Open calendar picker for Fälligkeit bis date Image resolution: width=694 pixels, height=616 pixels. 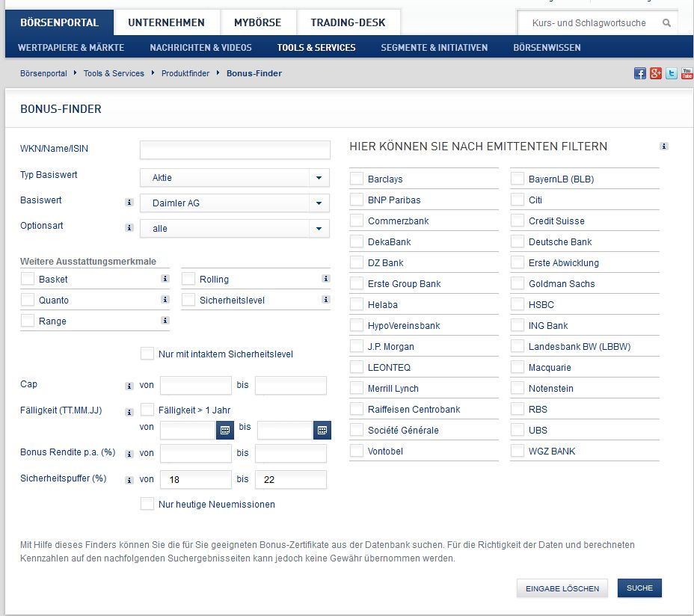tap(322, 430)
